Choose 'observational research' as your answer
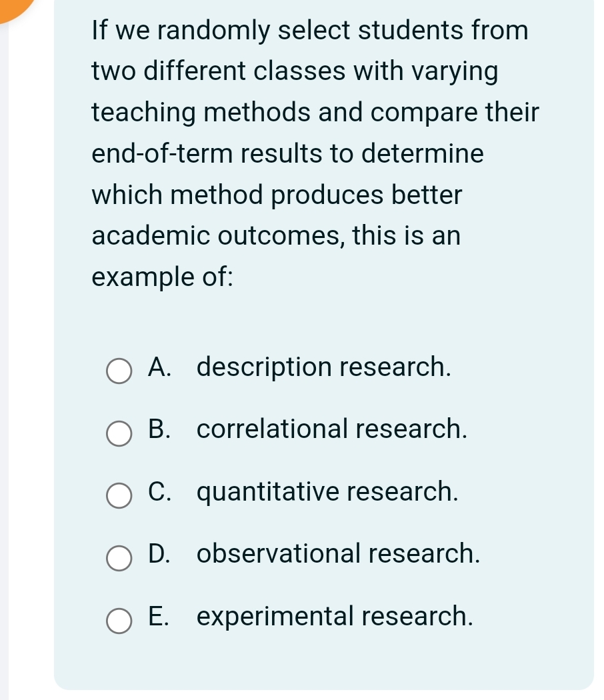Viewport: 604px width, 700px height. 338,554
